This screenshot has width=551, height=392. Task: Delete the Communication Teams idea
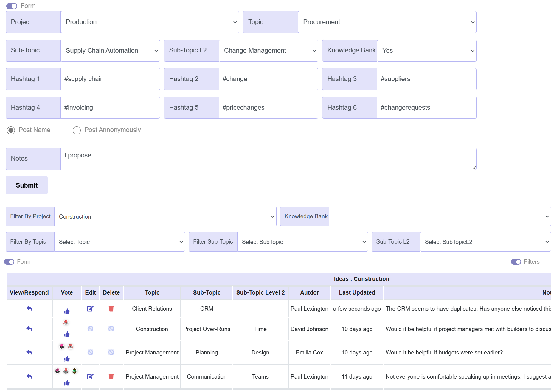(x=111, y=376)
